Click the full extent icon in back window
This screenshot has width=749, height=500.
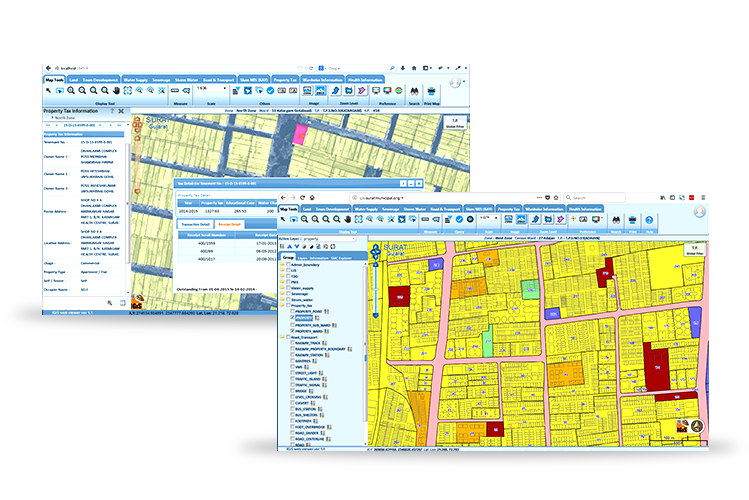[128, 91]
